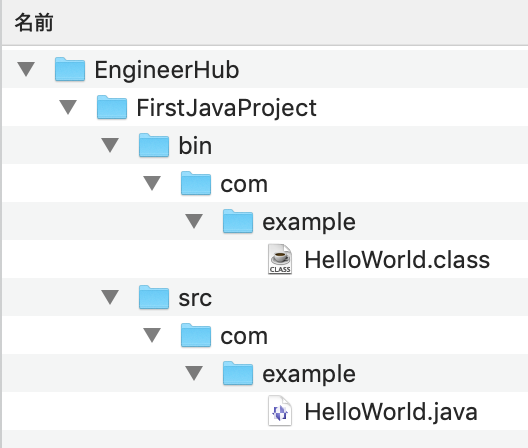Select the FirstJavaProject folder name

click(226, 108)
